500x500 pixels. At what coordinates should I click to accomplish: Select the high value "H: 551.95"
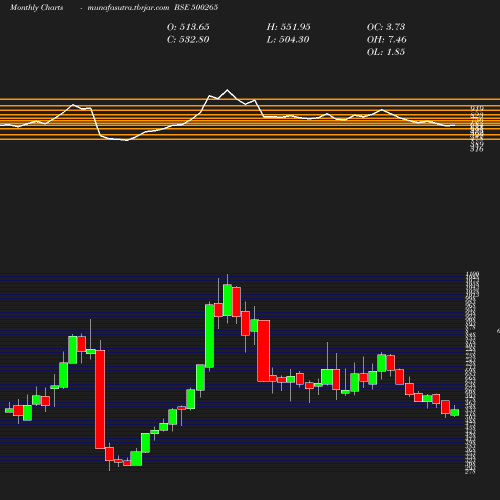click(x=288, y=27)
